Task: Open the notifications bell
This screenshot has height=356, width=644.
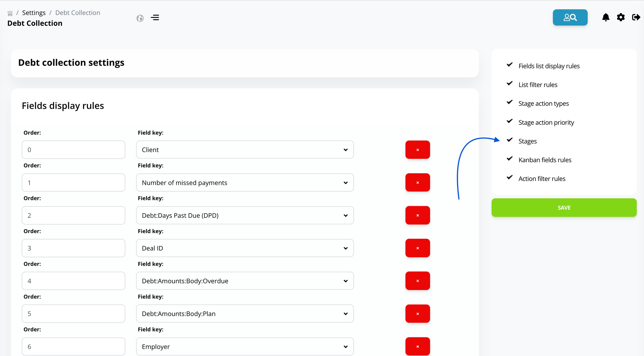Action: (x=606, y=17)
